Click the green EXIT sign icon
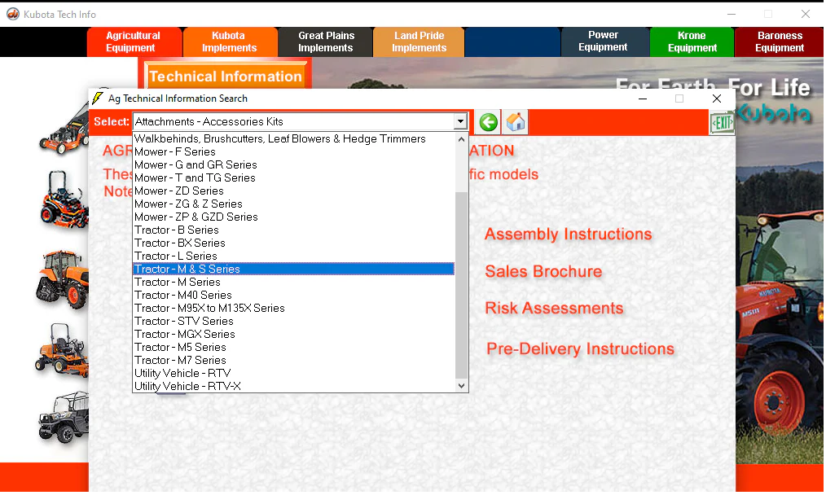Screen dimensions: 826x504 (722, 123)
